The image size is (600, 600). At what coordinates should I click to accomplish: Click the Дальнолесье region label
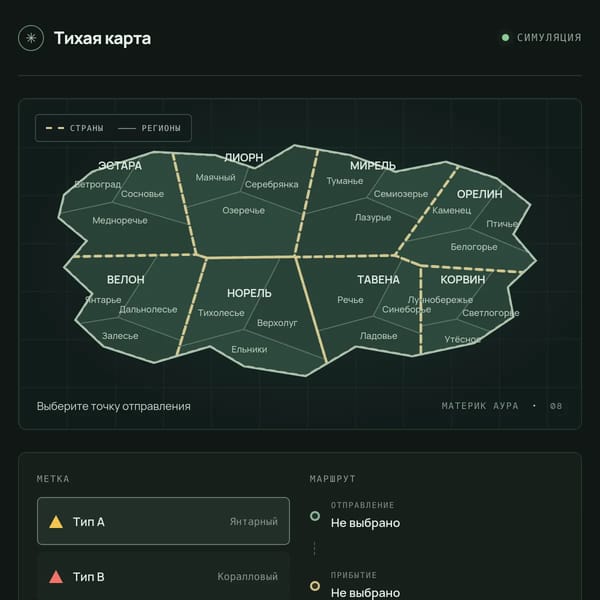point(148,309)
